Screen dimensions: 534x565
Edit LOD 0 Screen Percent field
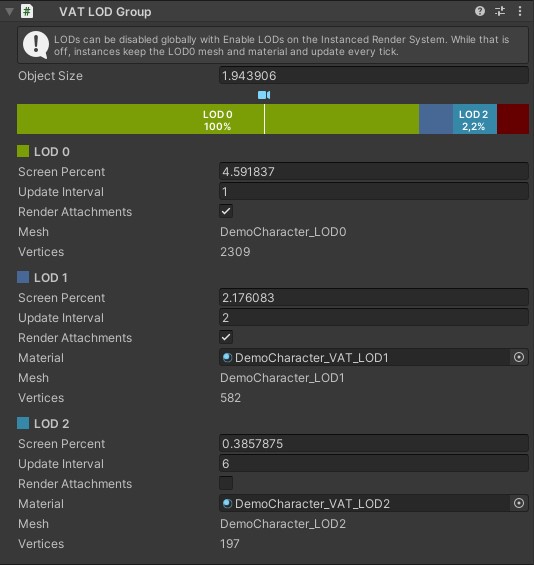374,172
